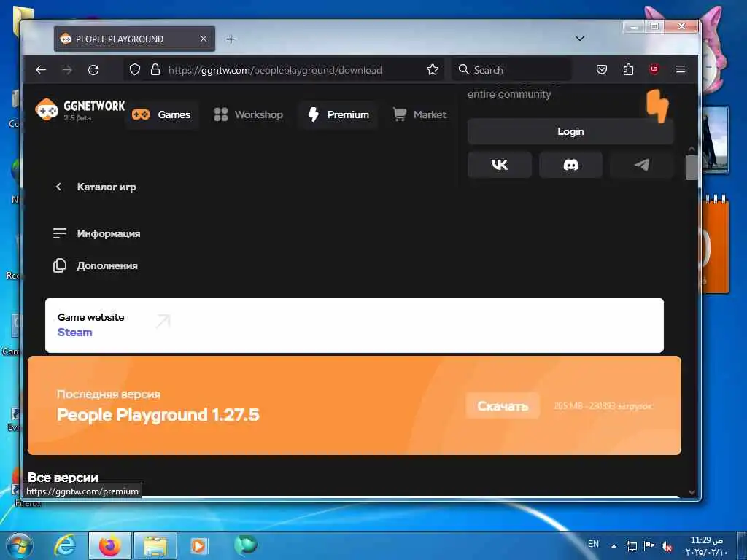
Task: Click the scrollbar down arrow
Action: tap(692, 492)
